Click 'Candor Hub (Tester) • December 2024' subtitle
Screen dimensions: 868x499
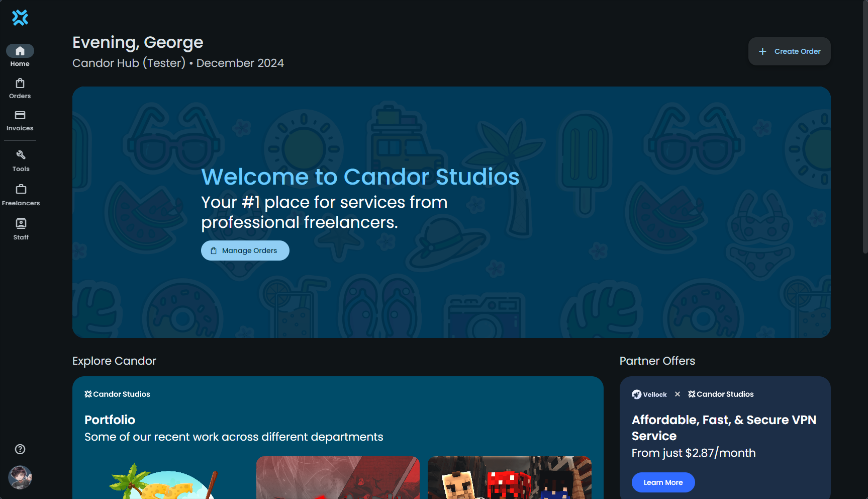tap(178, 63)
